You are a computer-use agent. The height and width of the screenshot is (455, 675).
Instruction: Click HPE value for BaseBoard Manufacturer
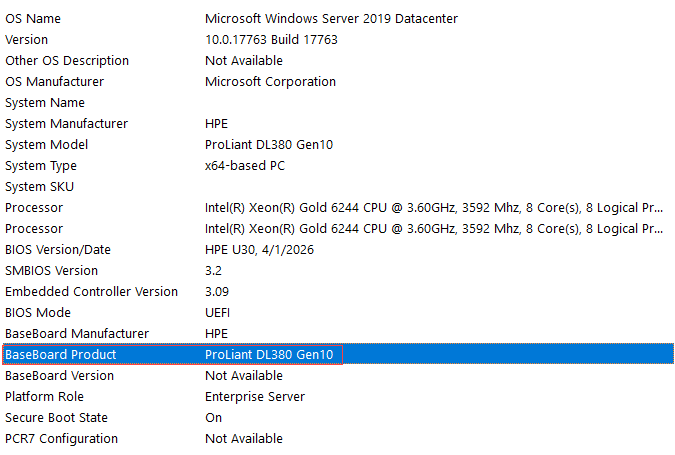(x=216, y=334)
